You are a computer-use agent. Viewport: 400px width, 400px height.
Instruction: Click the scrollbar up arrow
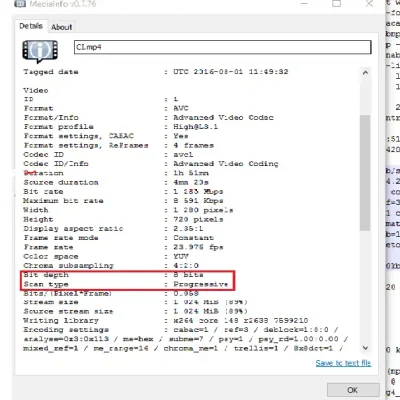click(365, 72)
